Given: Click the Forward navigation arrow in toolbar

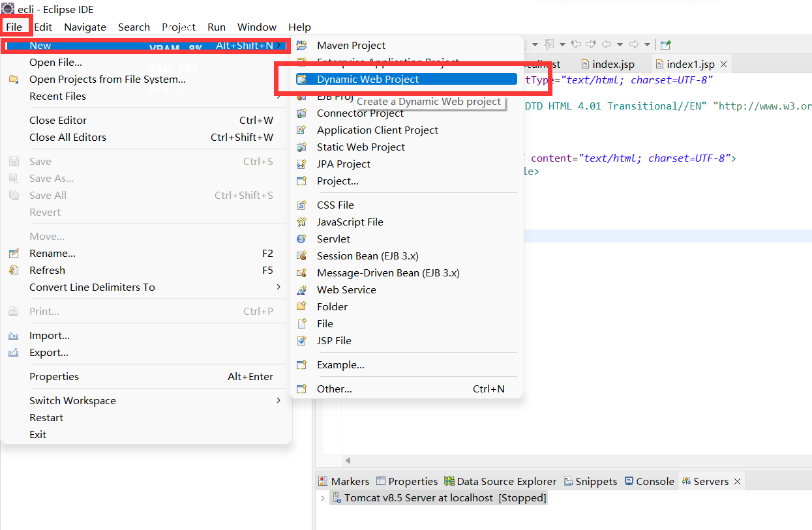Looking at the screenshot, I should [x=634, y=44].
